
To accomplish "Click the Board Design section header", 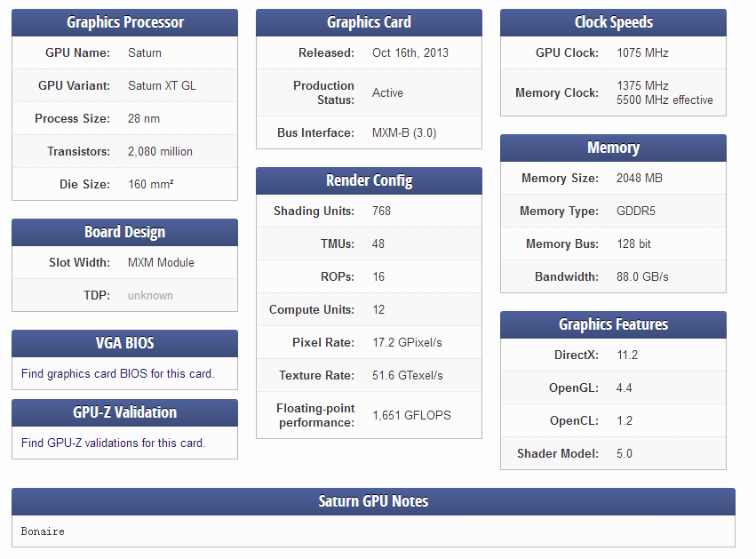I will pos(125,233).
